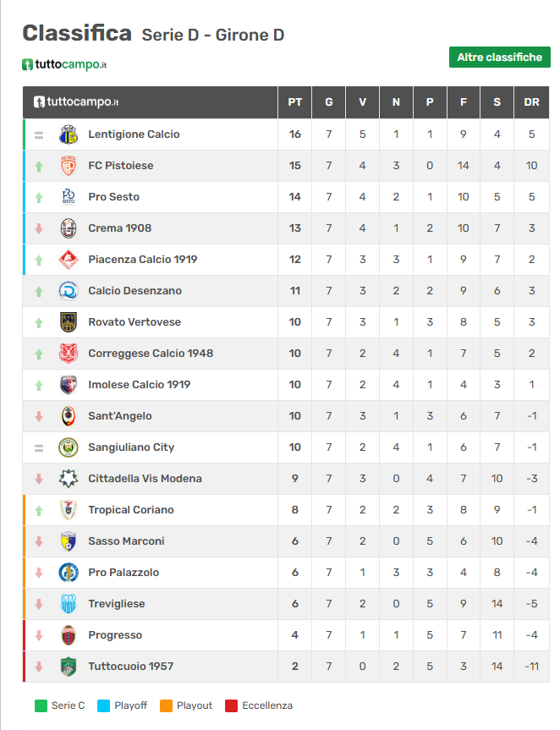Click the Calcio Desenzano blue crest
This screenshot has height=730, width=560.
click(x=69, y=291)
